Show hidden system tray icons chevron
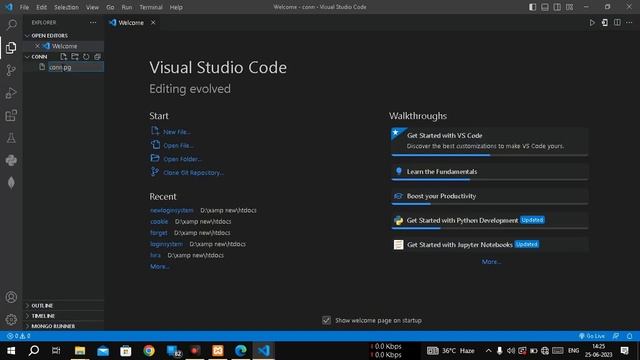Image resolution: width=640 pixels, height=360 pixels. pos(488,351)
